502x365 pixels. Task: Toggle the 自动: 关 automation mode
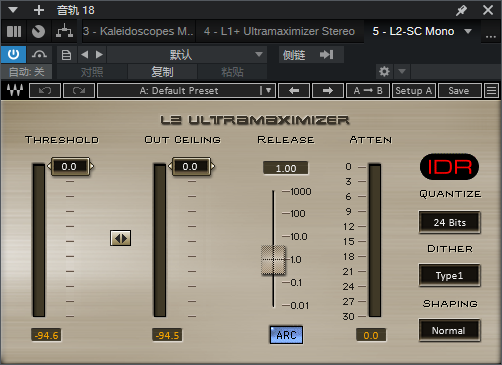[x=26, y=72]
